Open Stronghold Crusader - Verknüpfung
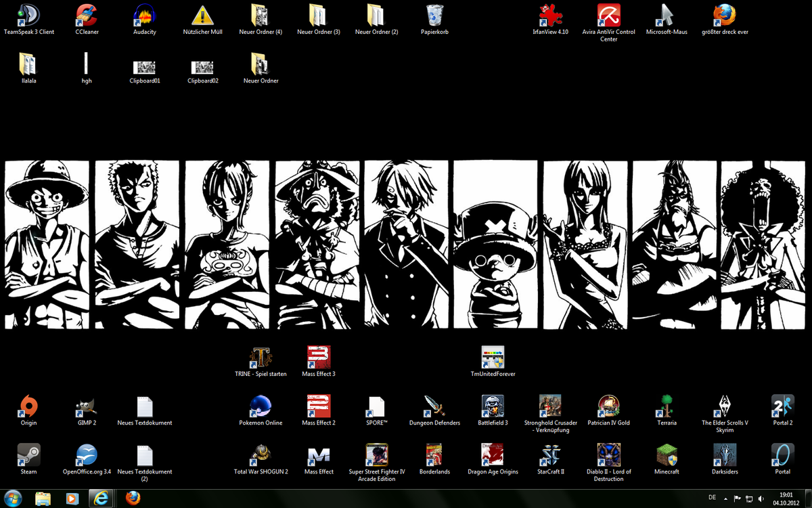Screen dimensions: 812x508 click(x=550, y=414)
